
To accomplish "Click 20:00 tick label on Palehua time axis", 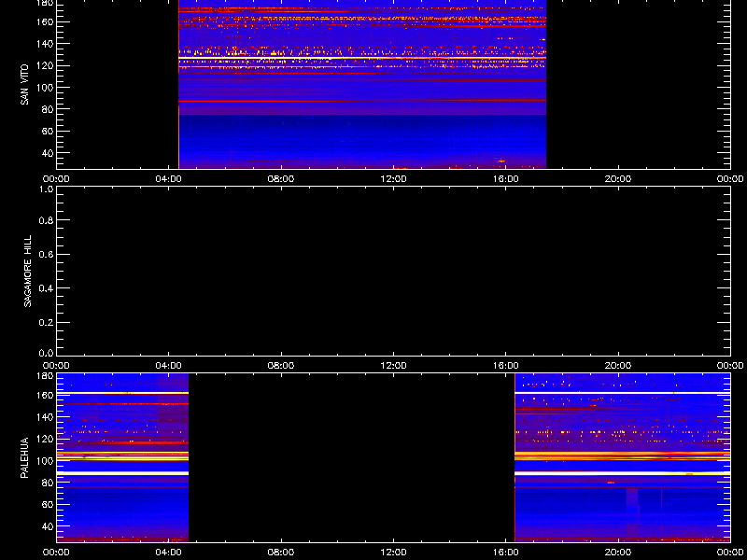I will click(618, 553).
